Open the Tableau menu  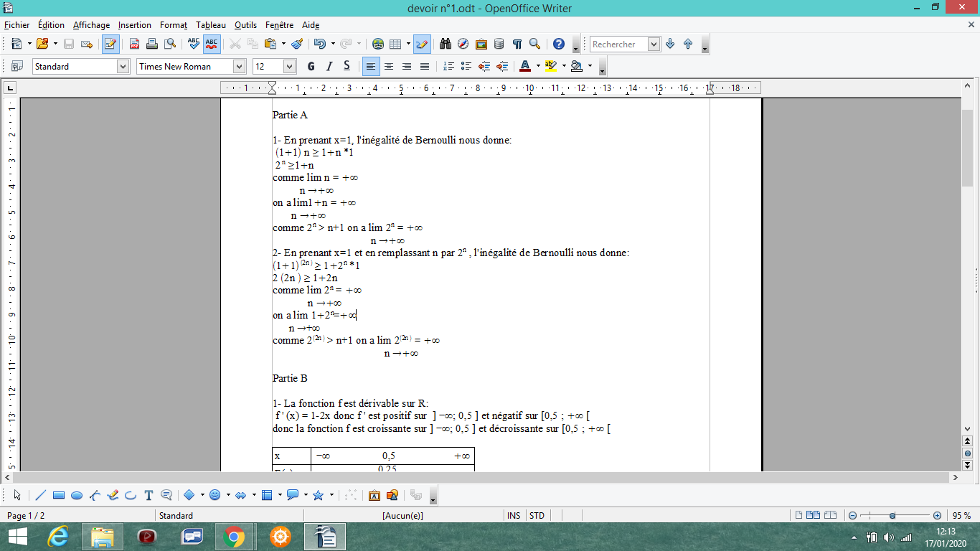(210, 25)
